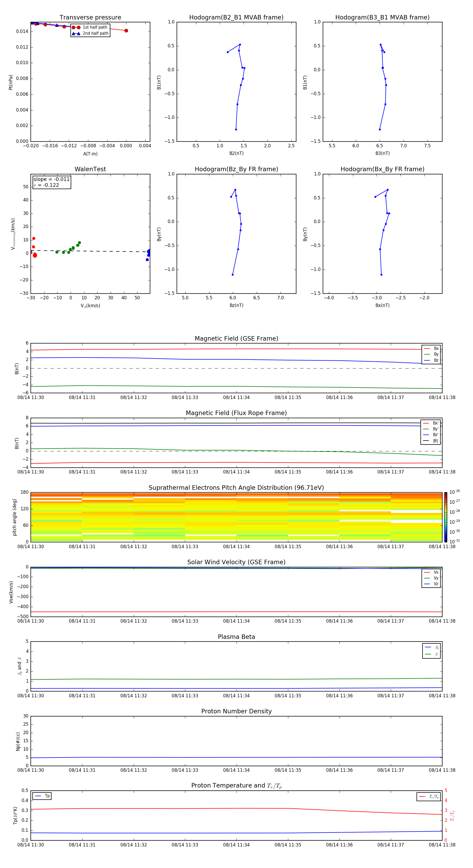The height and width of the screenshot is (868, 473).
Task: Click the Tp legend entry in temperature plot
Action: (x=42, y=796)
